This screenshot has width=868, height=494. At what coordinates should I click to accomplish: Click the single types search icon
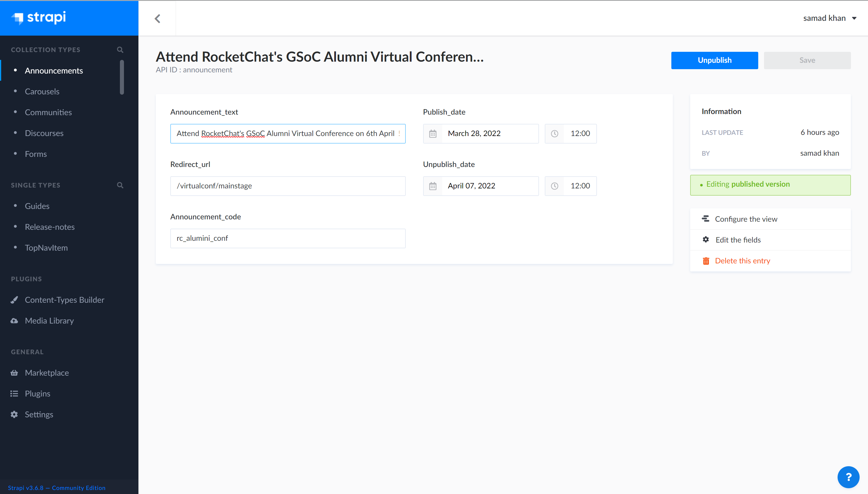coord(120,185)
